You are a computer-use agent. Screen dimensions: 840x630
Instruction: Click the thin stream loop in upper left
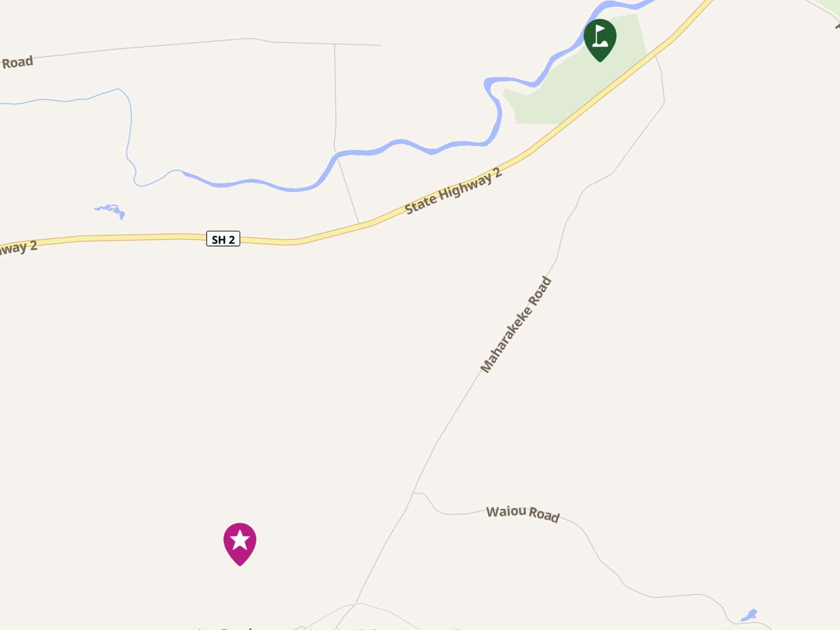tap(129, 137)
